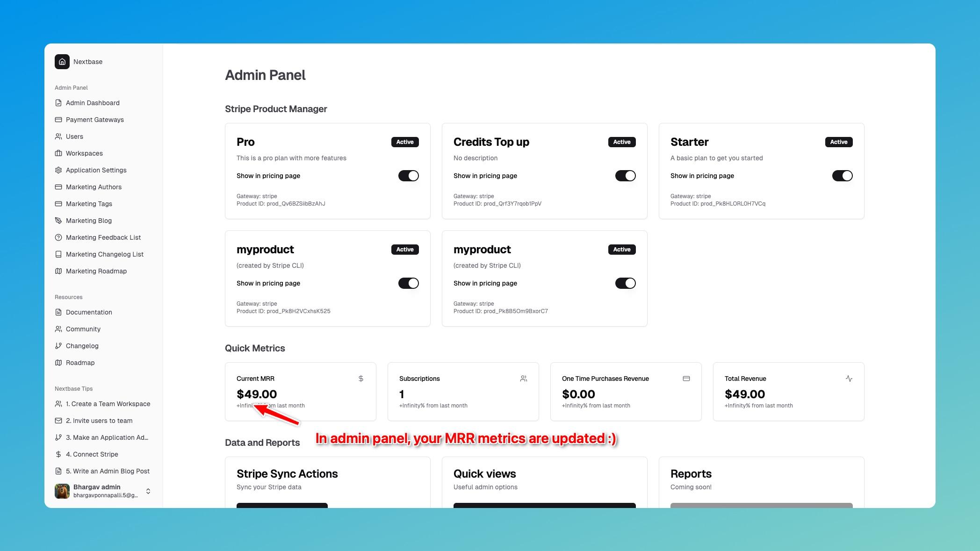Click the Admin Dashboard icon
980x551 pixels.
[x=58, y=102]
